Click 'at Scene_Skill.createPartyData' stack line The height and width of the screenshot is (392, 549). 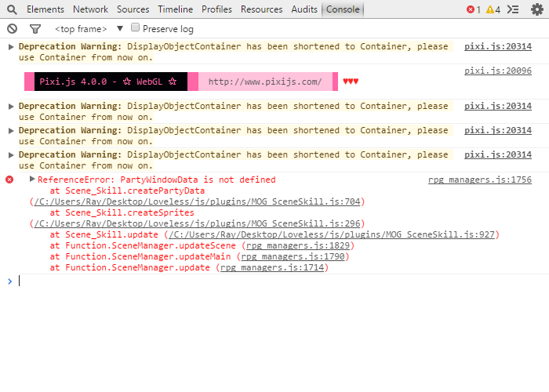[127, 191]
